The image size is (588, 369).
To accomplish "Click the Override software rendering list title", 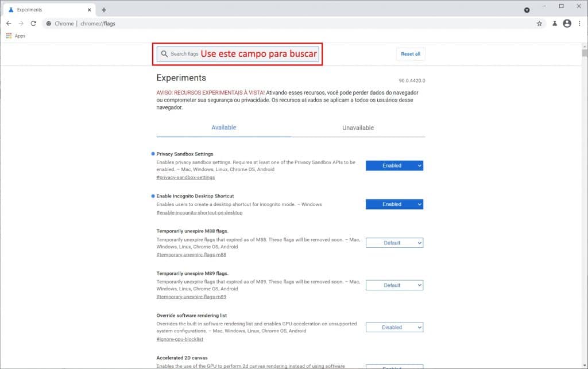I will coord(191,316).
